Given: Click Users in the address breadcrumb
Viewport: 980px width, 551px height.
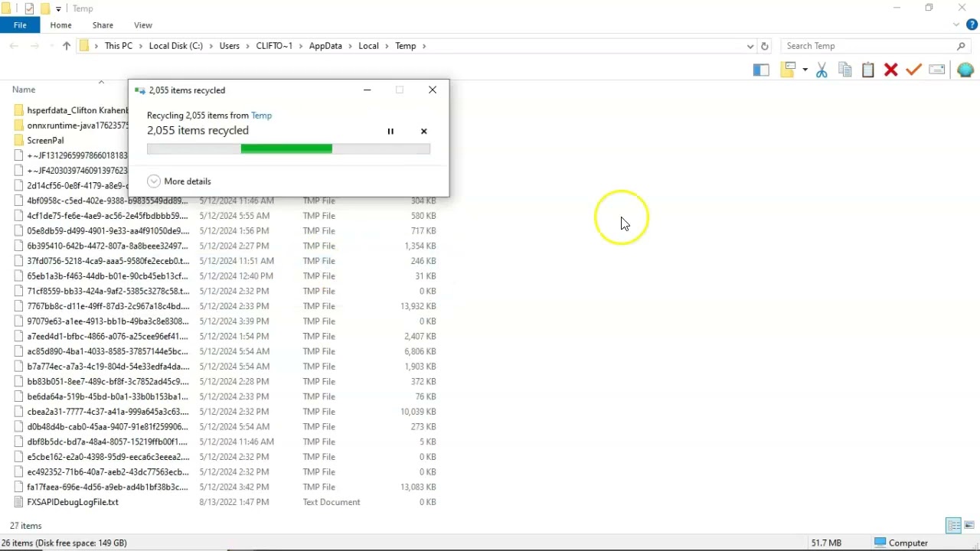Looking at the screenshot, I should 230,46.
